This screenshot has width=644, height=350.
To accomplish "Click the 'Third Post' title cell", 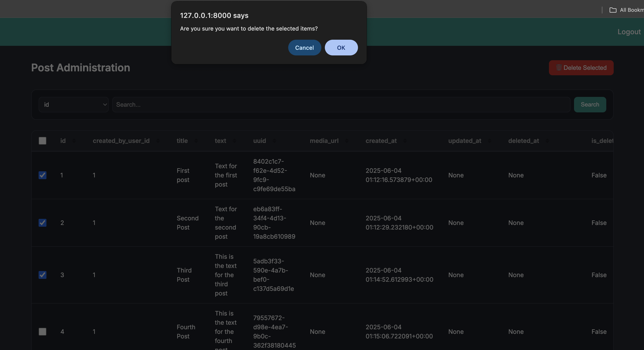I will pyautogui.click(x=184, y=275).
